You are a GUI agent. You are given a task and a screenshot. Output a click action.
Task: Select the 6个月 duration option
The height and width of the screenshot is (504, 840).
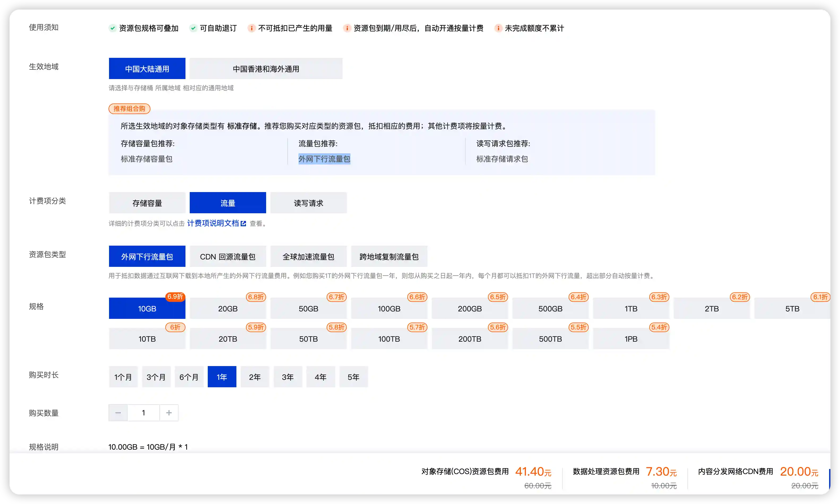[189, 377]
